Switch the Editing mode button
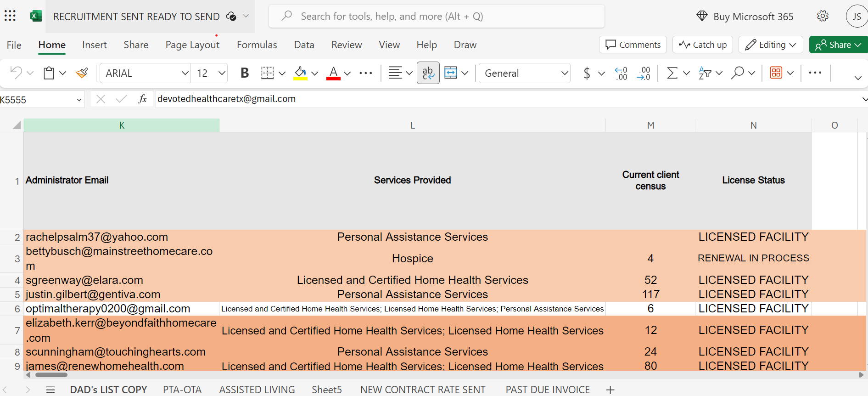Image resolution: width=868 pixels, height=396 pixels. (770, 45)
